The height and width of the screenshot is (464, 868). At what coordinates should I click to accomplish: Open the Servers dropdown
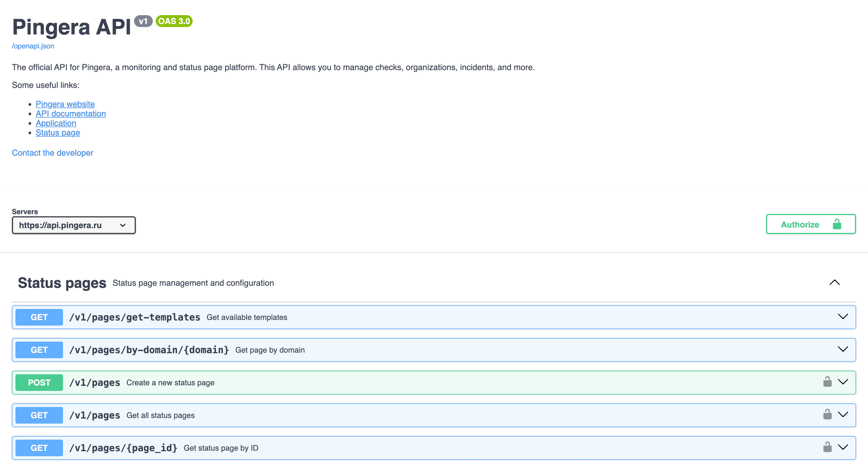pos(73,225)
